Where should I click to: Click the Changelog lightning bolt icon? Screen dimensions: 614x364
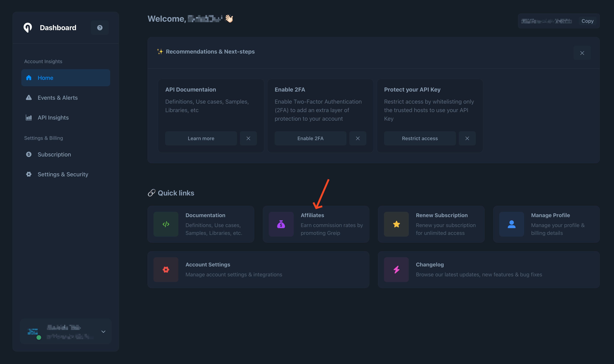[x=396, y=270]
